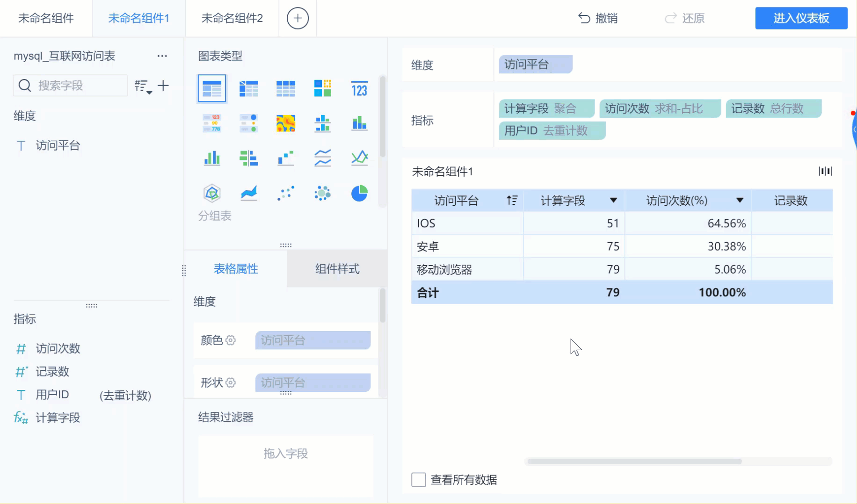Switch to the 未命名组件1 tab

pyautogui.click(x=139, y=18)
